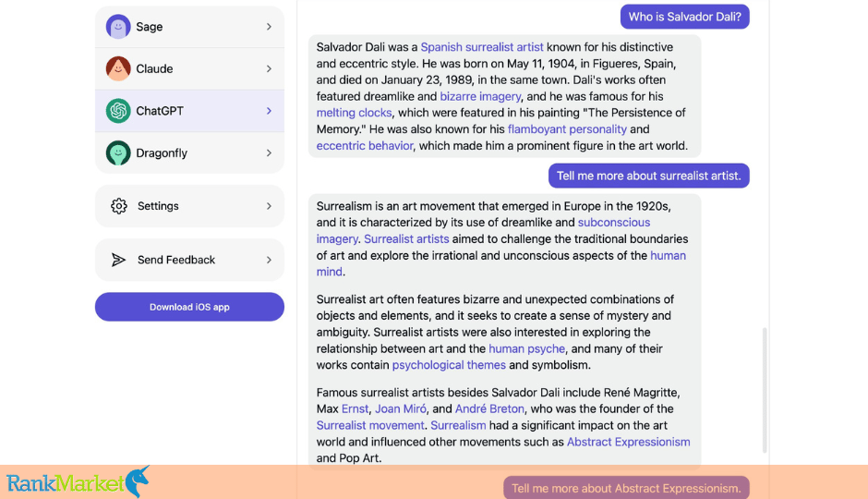Image resolution: width=868 pixels, height=499 pixels.
Task: Select the ChatGPT sidebar item
Action: point(189,111)
